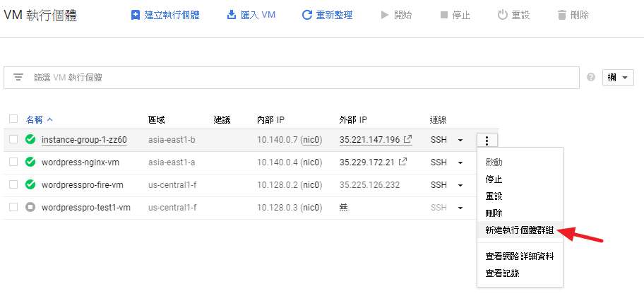Image resolution: width=644 pixels, height=296 pixels.
Task: Open the instance-group-1-zz60 instance link
Action: coord(84,140)
